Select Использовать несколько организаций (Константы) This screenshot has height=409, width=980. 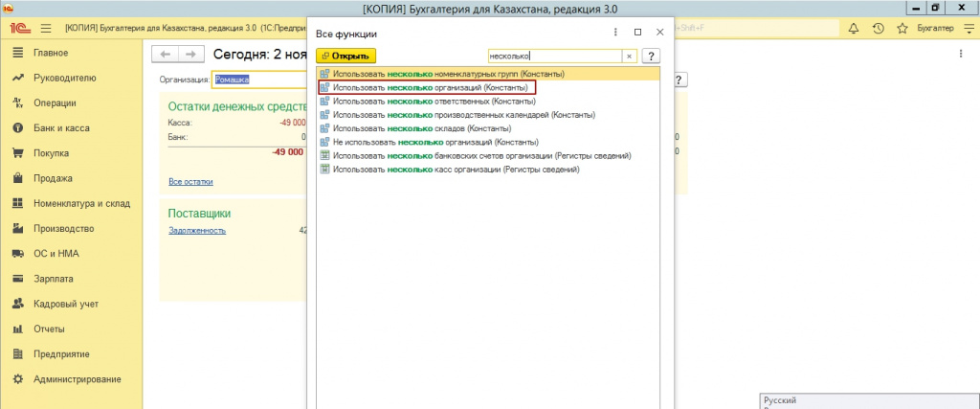coord(488,87)
